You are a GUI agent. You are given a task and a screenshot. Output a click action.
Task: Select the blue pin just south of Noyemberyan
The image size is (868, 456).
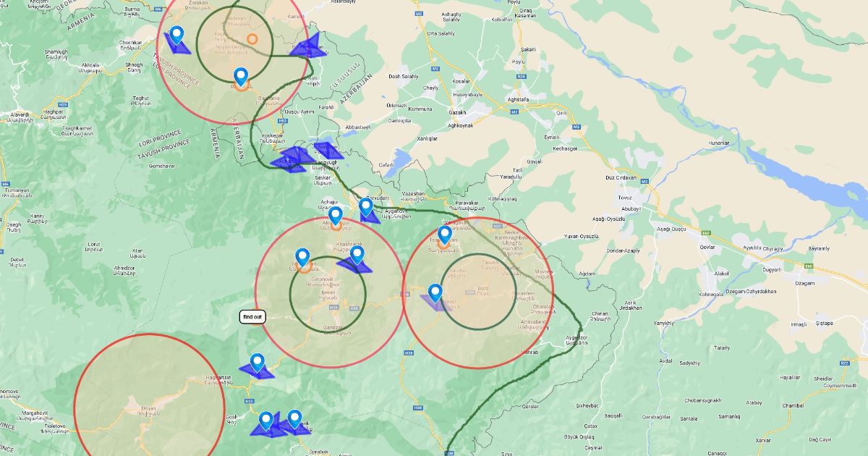coord(242,77)
